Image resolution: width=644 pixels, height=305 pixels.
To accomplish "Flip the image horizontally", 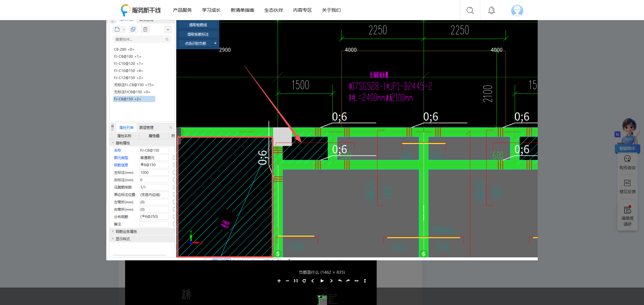I will (x=357, y=281).
